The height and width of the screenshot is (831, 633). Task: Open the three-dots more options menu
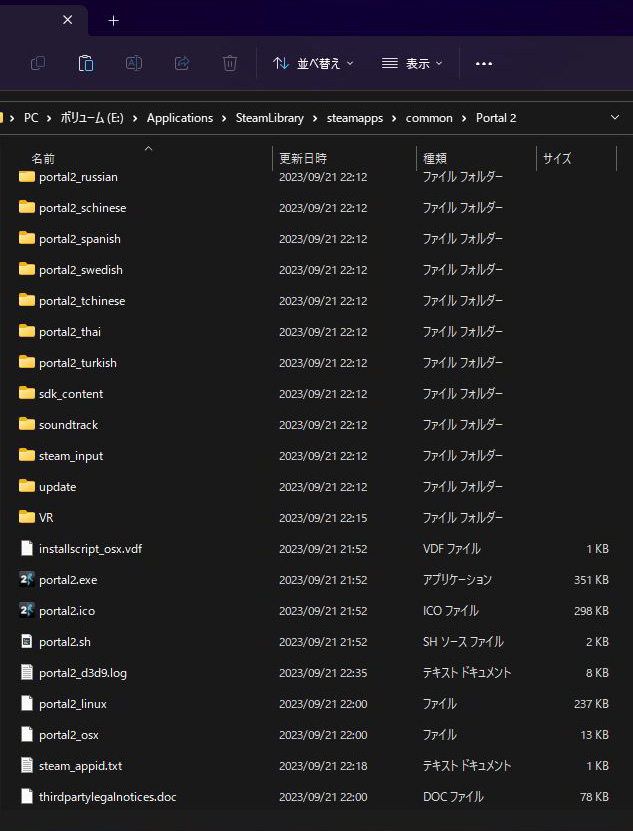coord(483,64)
